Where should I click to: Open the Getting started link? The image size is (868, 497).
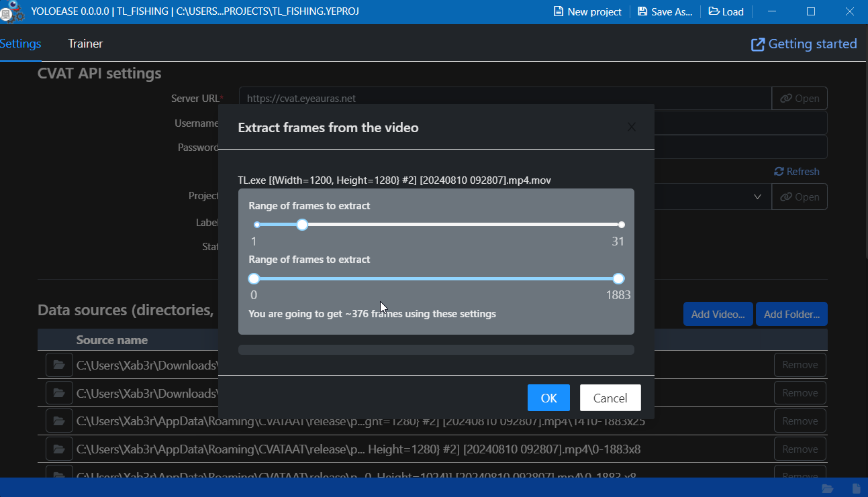pos(804,44)
